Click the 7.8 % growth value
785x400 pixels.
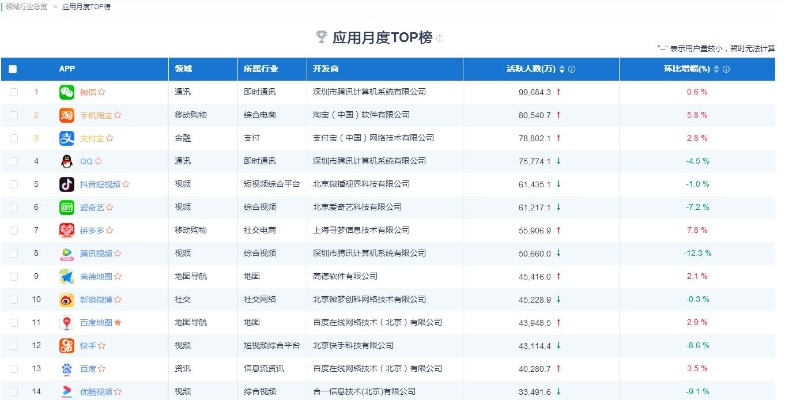point(697,230)
